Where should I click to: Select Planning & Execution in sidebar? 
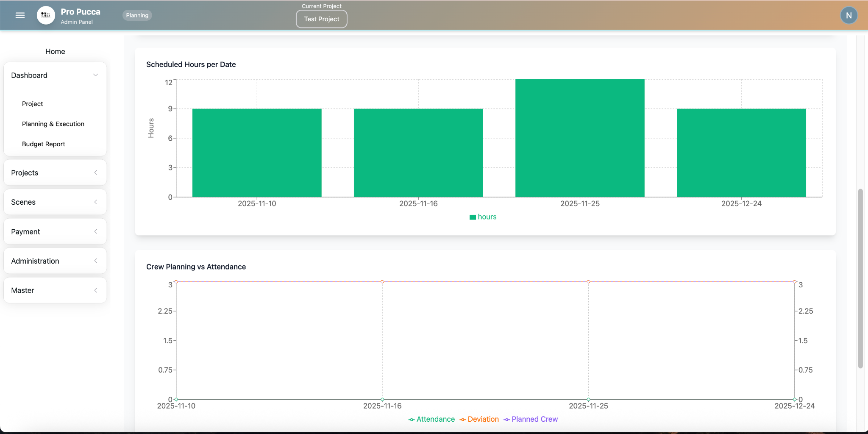click(53, 124)
